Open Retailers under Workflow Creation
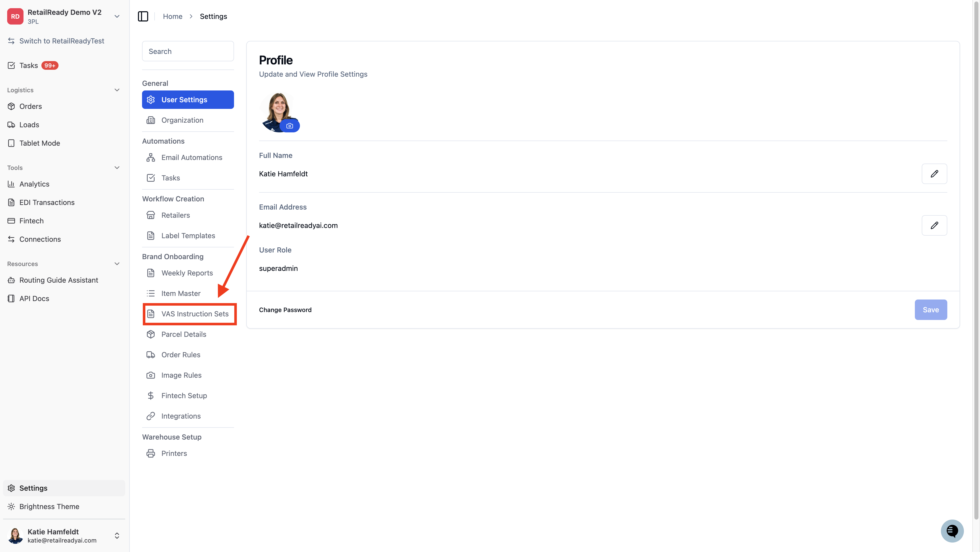 188,215
